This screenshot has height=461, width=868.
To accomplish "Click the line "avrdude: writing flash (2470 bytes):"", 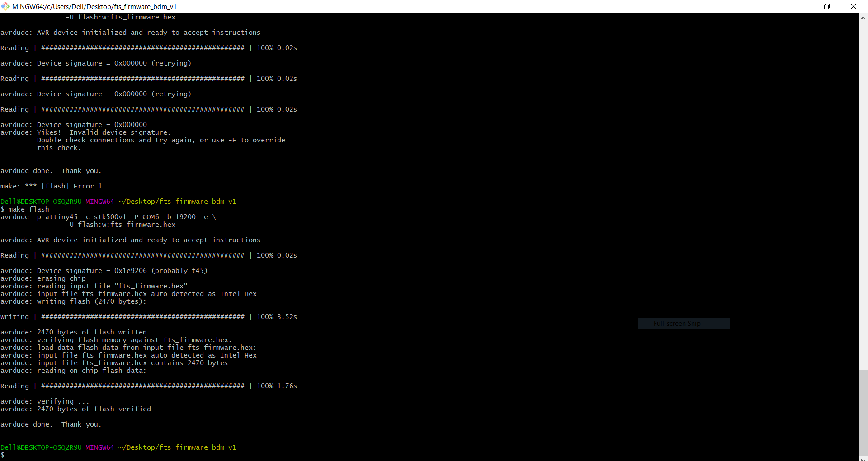I will point(73,301).
